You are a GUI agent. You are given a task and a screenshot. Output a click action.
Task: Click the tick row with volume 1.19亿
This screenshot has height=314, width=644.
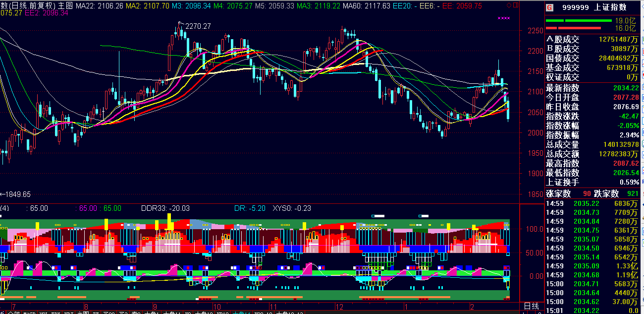(592, 275)
